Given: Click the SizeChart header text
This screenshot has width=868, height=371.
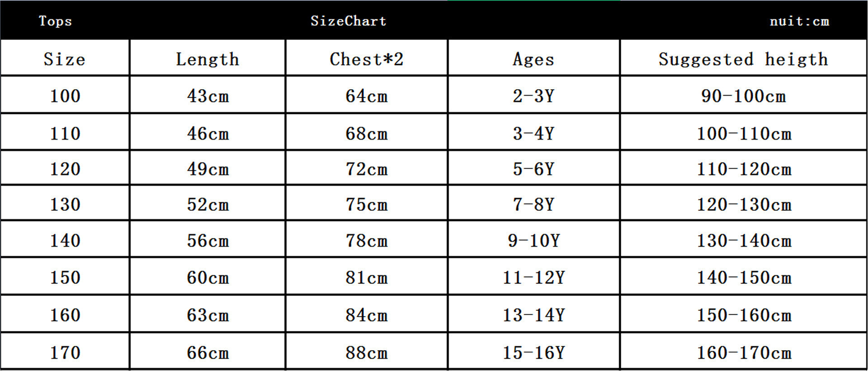Looking at the screenshot, I should 348,21.
